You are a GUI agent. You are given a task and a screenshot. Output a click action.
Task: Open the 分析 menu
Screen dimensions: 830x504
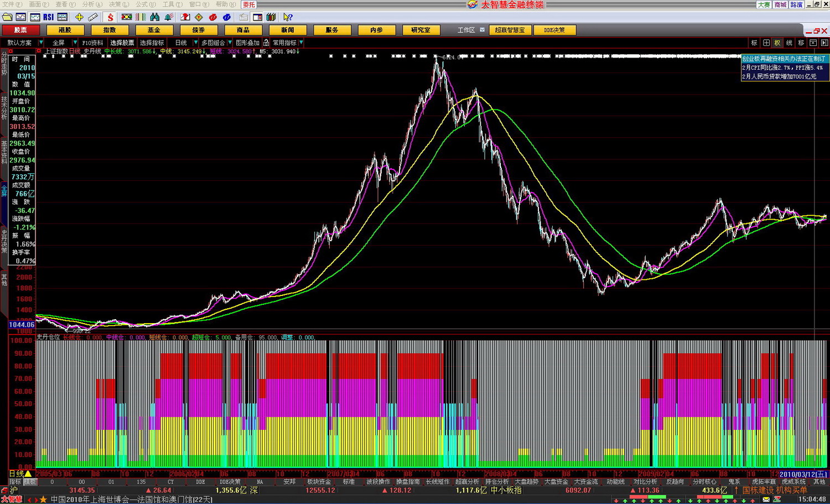click(x=89, y=4)
